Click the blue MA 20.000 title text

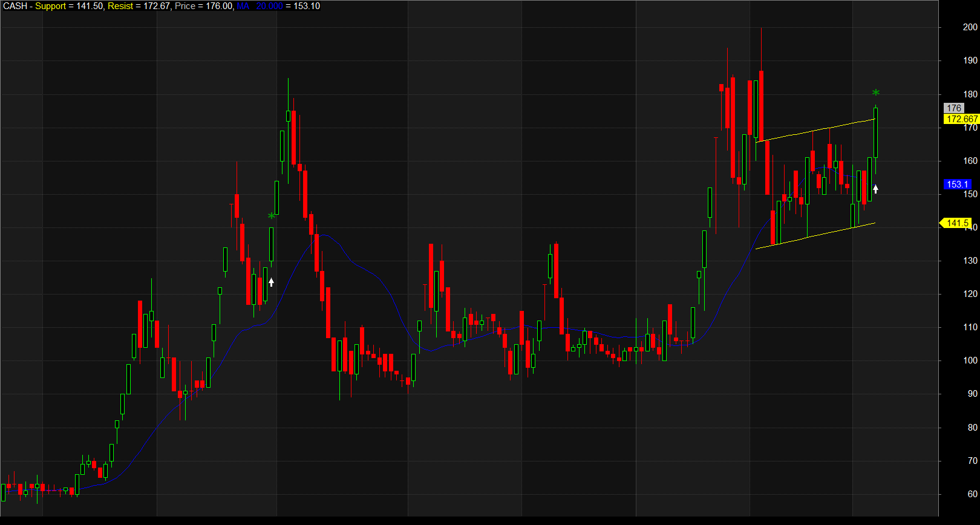click(x=260, y=6)
